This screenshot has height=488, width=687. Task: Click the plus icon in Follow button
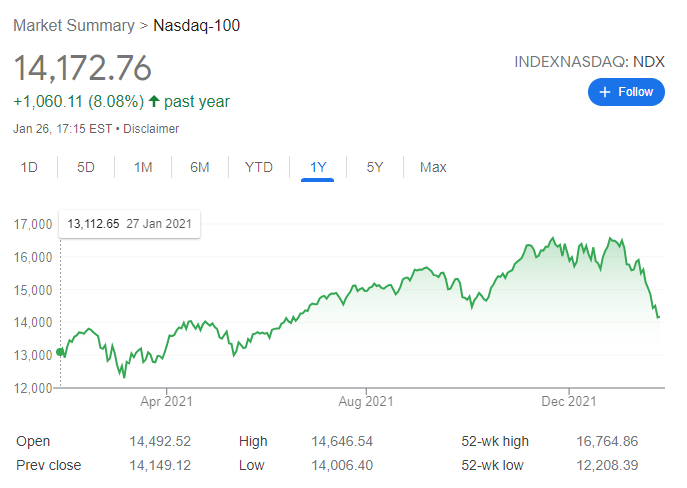[x=605, y=92]
